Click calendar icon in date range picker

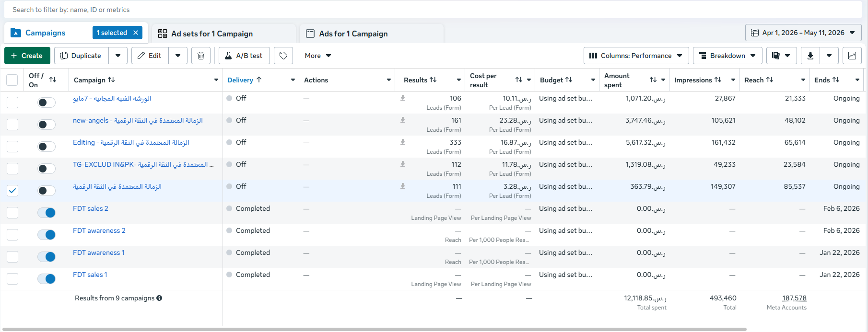click(755, 33)
